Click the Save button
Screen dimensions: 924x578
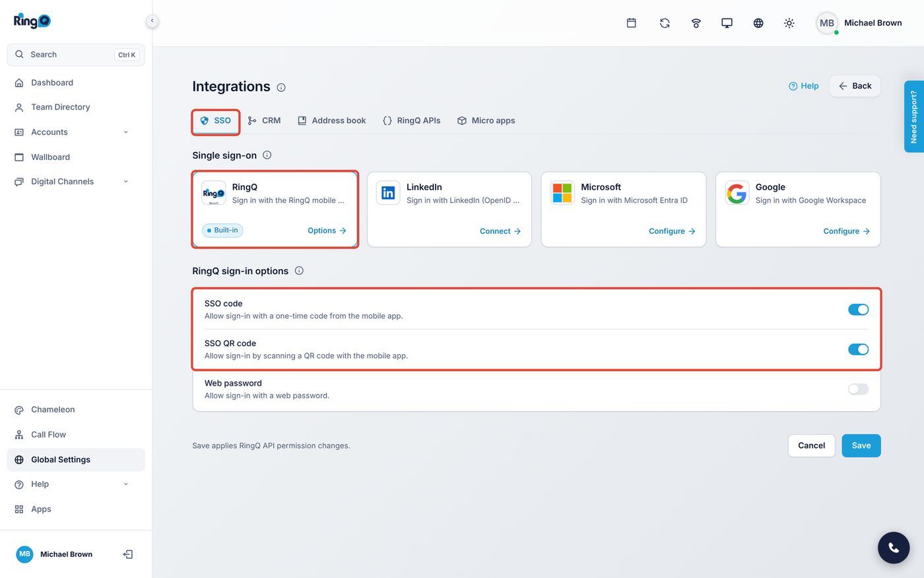click(x=861, y=446)
